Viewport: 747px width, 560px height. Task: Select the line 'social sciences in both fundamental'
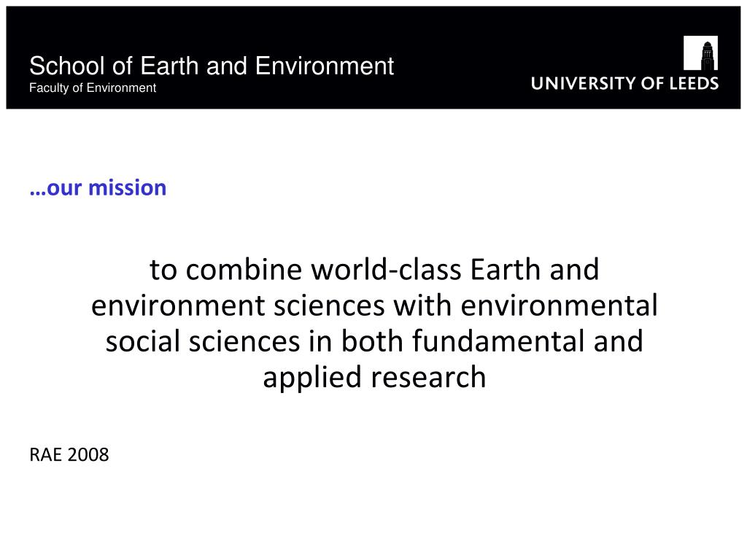(x=374, y=341)
